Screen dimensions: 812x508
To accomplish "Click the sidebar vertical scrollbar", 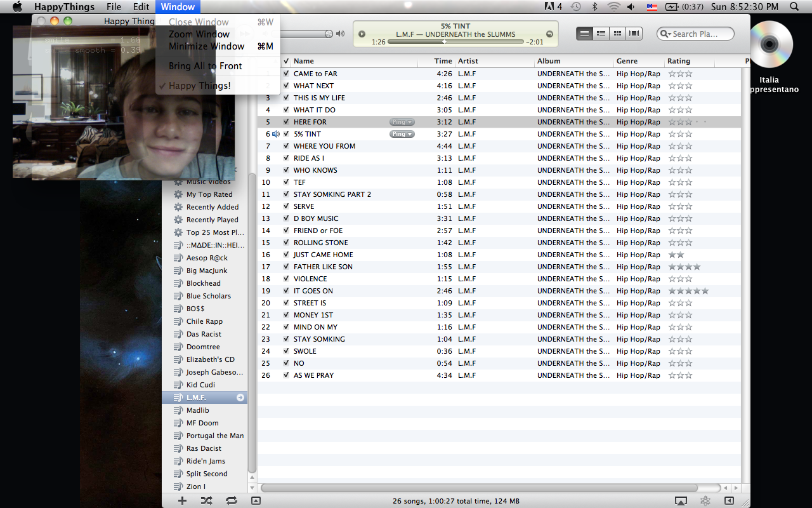I will 252,324.
